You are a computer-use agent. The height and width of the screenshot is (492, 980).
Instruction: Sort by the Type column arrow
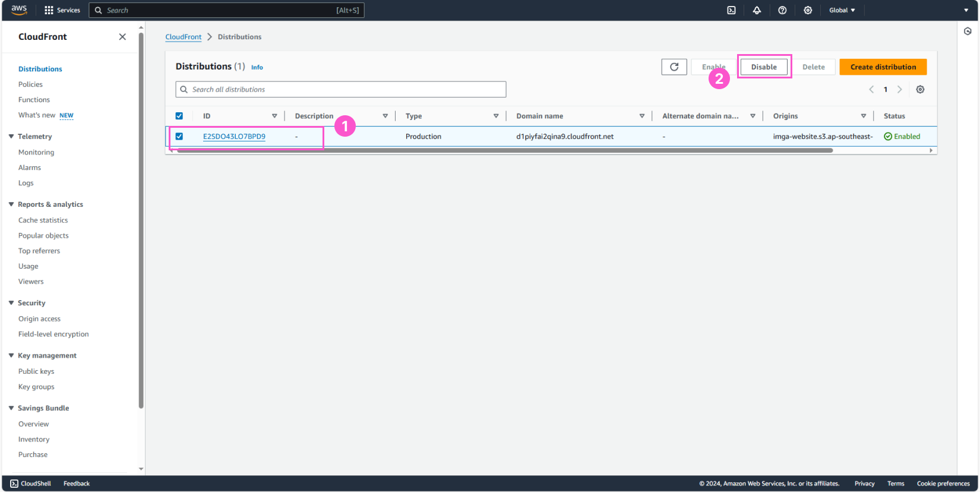496,116
